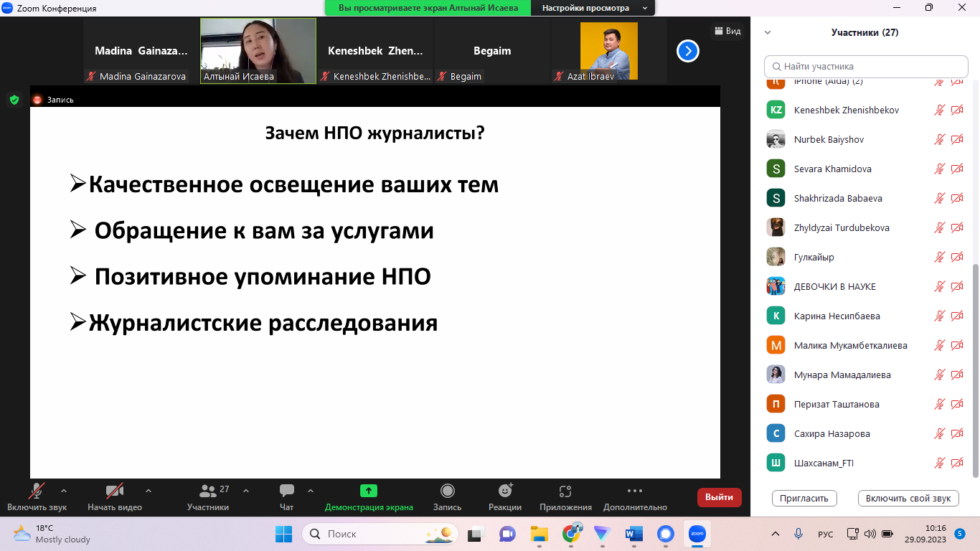Image resolution: width=980 pixels, height=551 pixels.
Task: Open the Participants (Участники) icon in toolbar
Action: click(208, 491)
